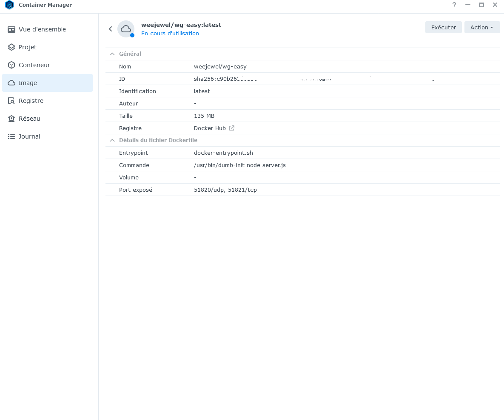504x420 pixels.
Task: Click the Exécuter button
Action: click(444, 27)
